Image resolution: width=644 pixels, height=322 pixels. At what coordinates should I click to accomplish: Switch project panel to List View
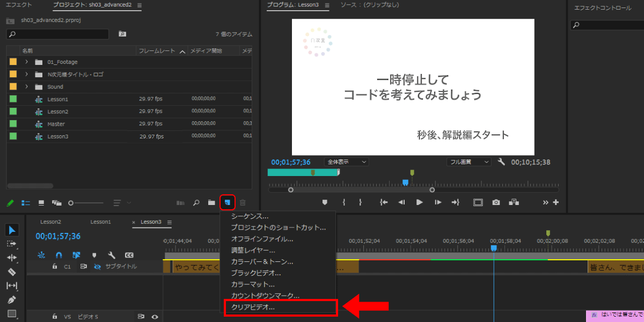pyautogui.click(x=26, y=203)
